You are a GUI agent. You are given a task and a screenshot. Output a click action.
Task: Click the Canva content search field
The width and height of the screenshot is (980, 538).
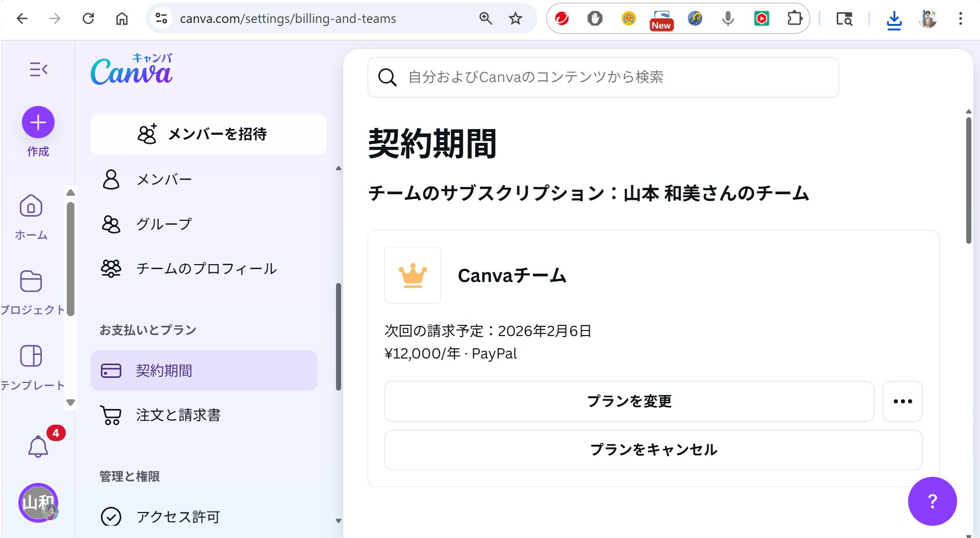[603, 78]
